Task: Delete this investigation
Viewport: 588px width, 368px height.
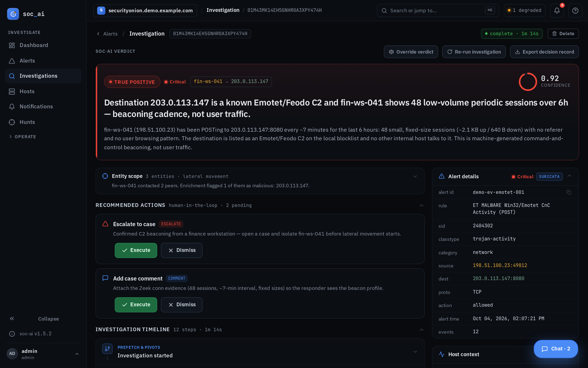Action: pyautogui.click(x=563, y=34)
